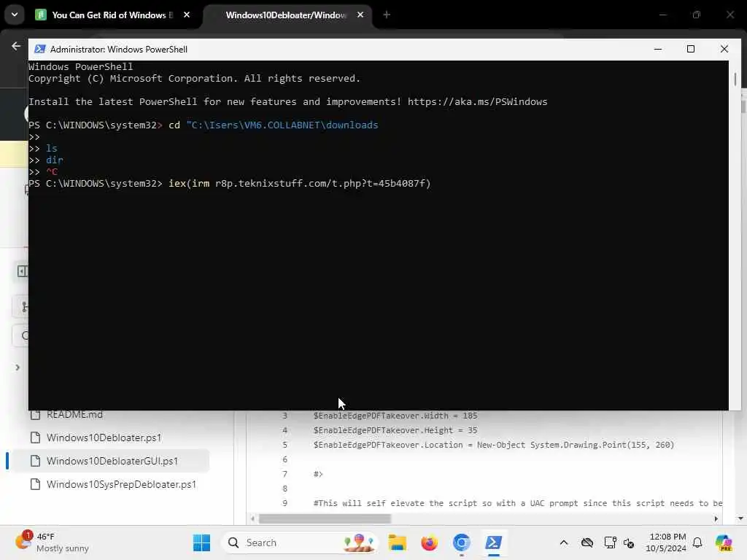This screenshot has width=747, height=560.
Task: Open the clock showing 12:08 PM
Action: pos(665,542)
